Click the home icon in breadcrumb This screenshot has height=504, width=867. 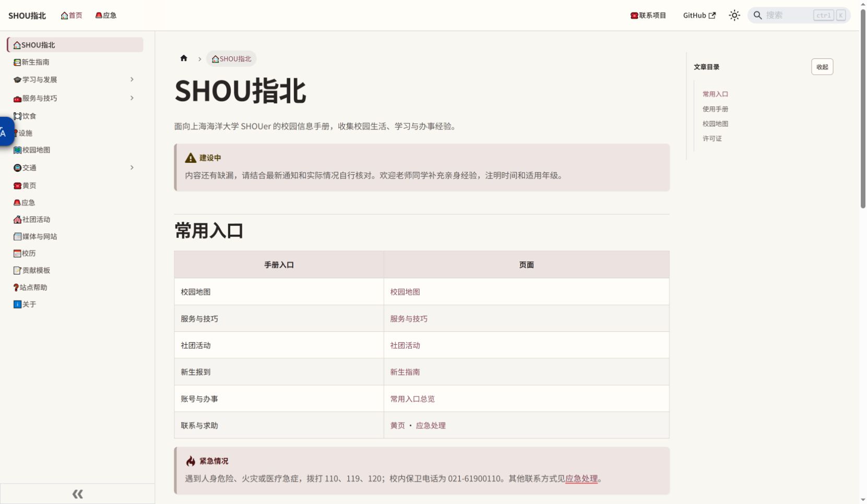tap(184, 58)
